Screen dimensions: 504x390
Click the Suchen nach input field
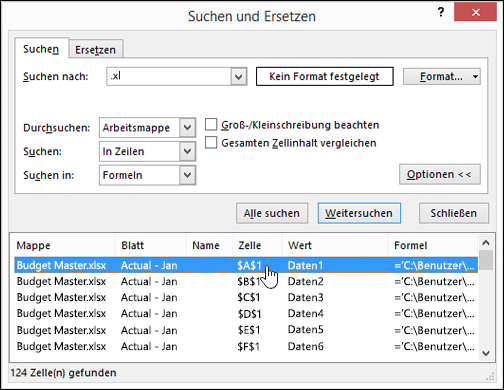pos(169,76)
